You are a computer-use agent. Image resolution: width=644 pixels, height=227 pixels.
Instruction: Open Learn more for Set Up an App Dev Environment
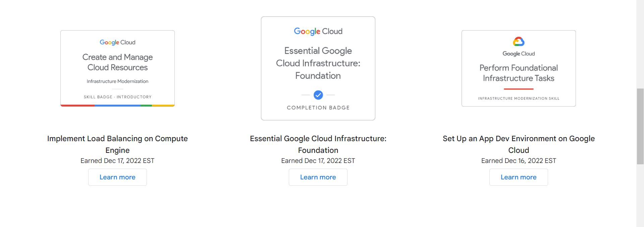(519, 177)
